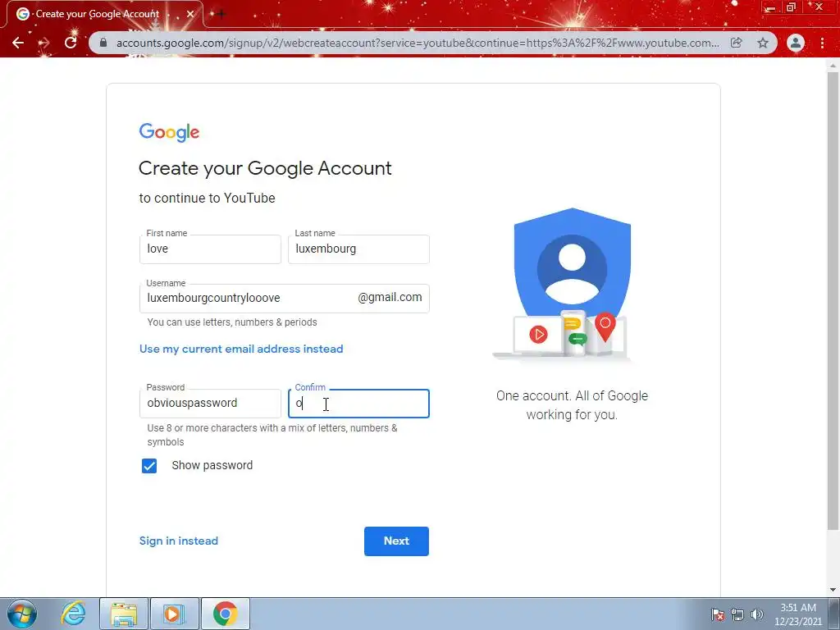This screenshot has height=630, width=840.
Task: Open Windows Explorer folder on taskbar
Action: click(125, 614)
